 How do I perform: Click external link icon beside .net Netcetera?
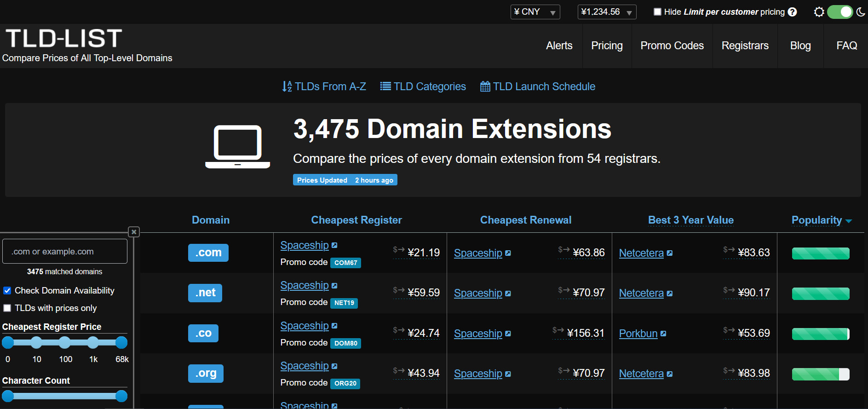(670, 294)
